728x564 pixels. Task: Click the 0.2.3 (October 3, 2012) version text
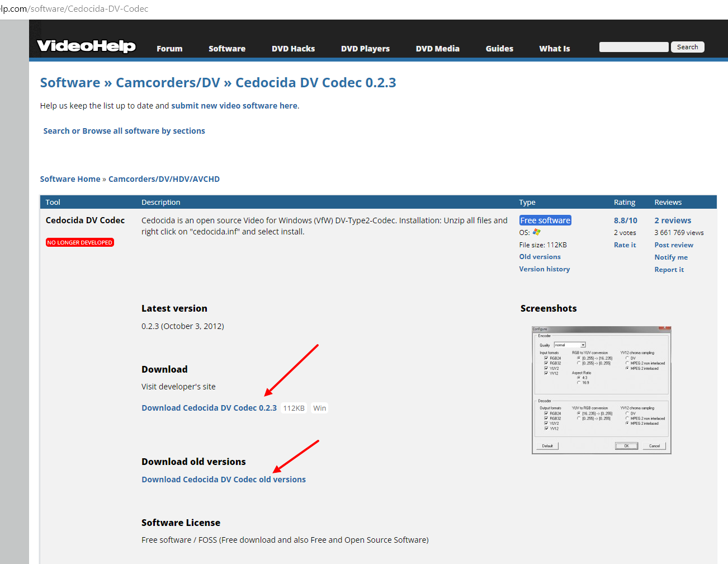(183, 326)
